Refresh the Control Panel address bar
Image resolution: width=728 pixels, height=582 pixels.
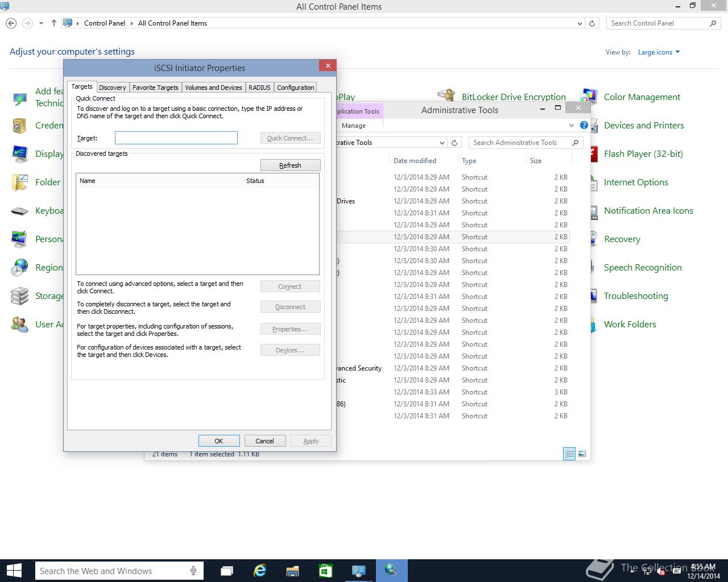[x=592, y=23]
